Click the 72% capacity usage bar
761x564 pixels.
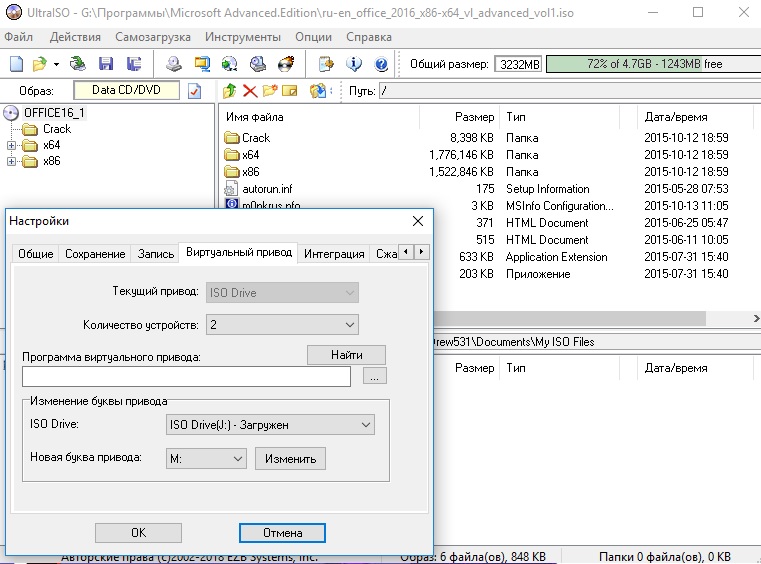(x=653, y=64)
